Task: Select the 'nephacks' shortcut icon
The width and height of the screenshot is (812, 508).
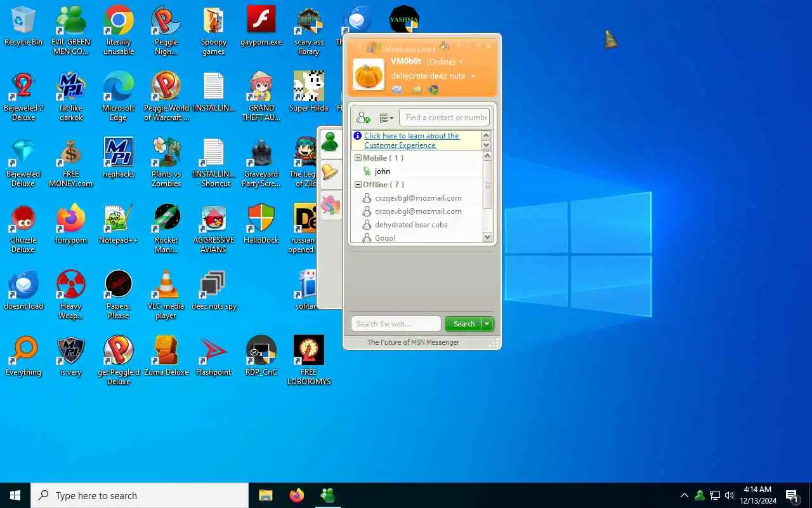Action: click(119, 158)
